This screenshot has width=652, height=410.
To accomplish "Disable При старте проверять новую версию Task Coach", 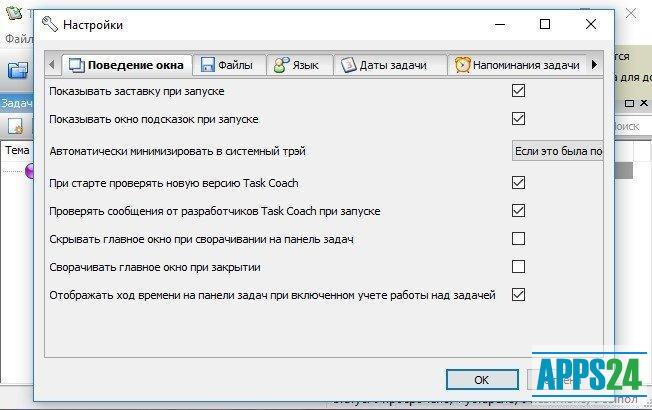I will (x=518, y=183).
